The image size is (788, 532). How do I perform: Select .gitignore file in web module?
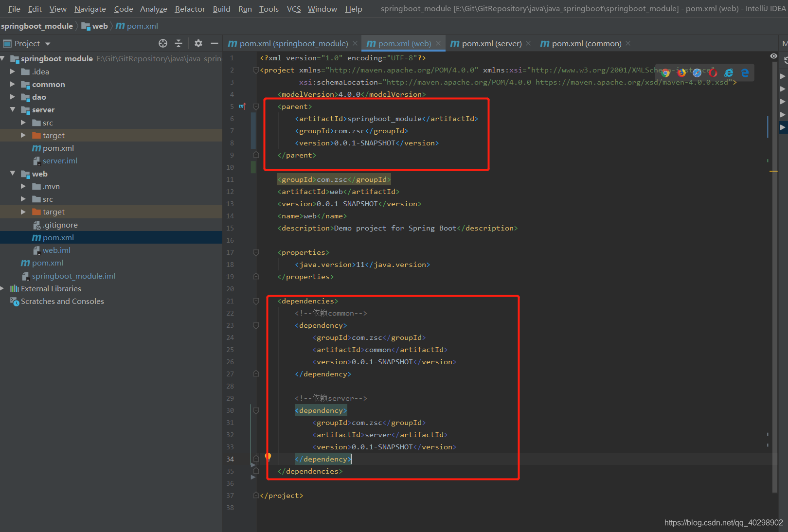[x=60, y=225]
